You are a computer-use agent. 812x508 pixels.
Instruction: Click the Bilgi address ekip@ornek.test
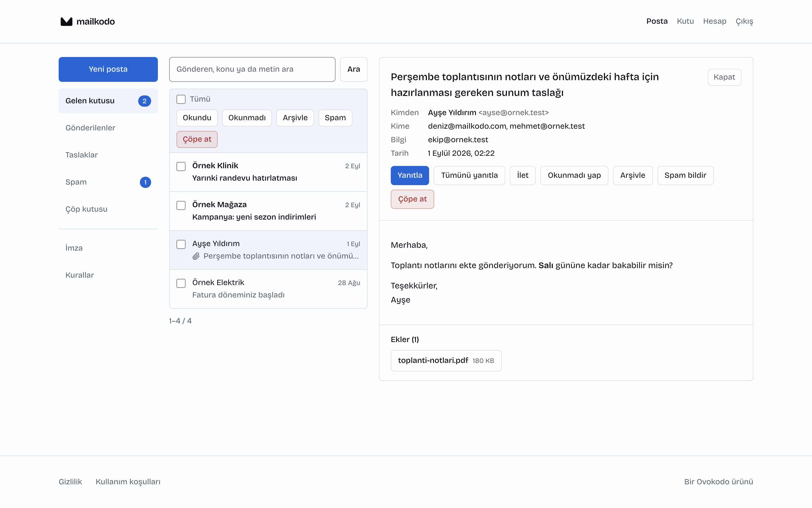point(458,140)
